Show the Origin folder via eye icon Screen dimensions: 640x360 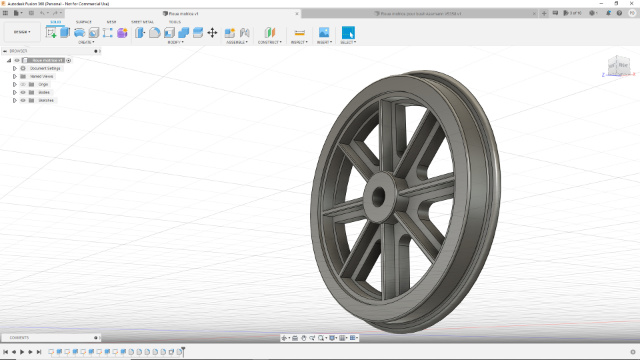pos(23,84)
